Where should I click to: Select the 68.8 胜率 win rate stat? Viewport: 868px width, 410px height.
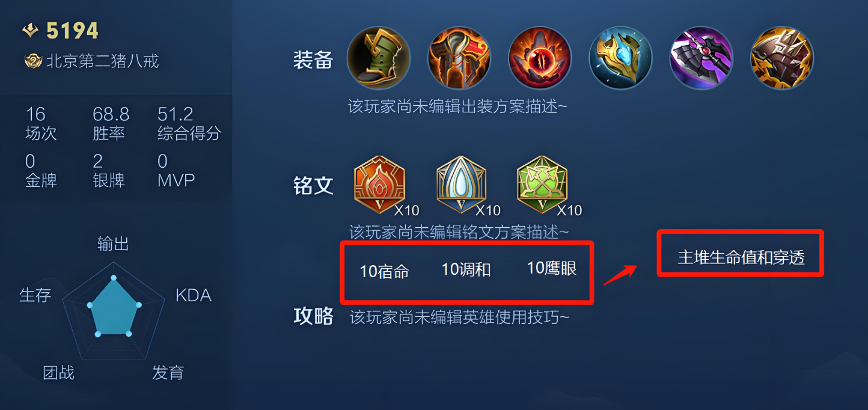pos(111,124)
